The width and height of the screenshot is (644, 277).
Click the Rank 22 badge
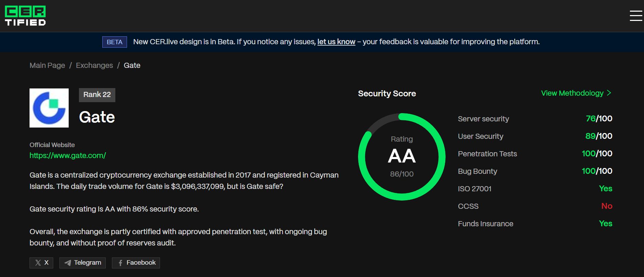pos(97,95)
